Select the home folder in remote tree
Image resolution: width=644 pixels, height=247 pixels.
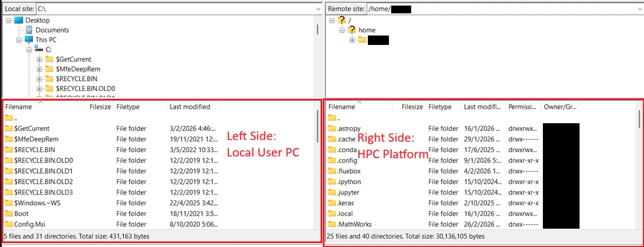pyautogui.click(x=367, y=30)
